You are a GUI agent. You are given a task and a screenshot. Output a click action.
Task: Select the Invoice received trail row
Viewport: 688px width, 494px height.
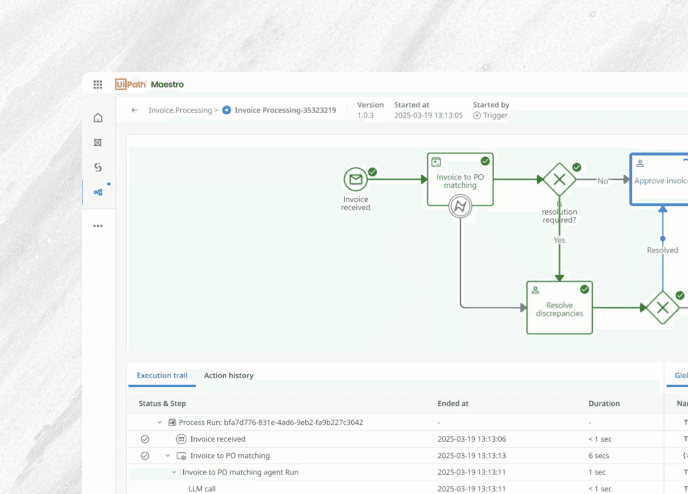pos(395,439)
